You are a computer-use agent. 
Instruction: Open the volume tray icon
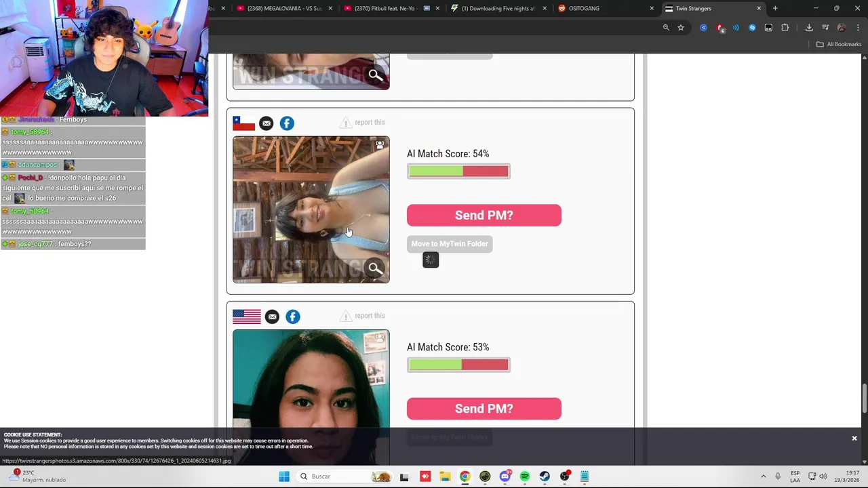click(823, 476)
